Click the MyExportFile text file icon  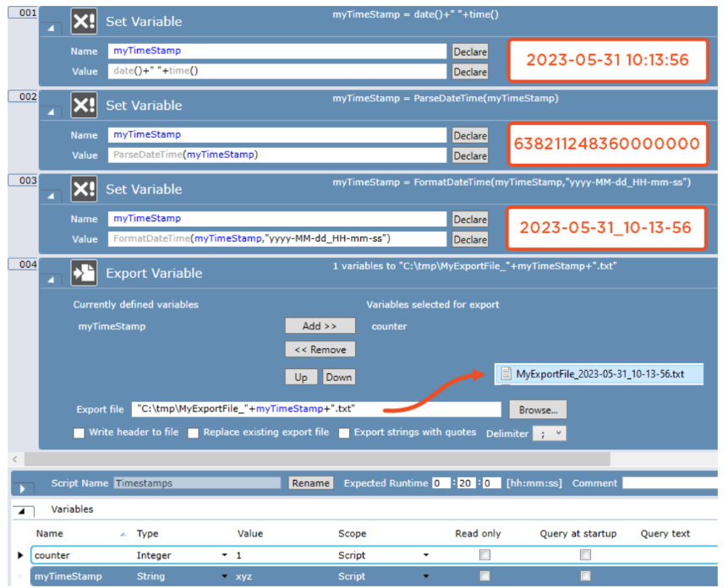point(506,374)
